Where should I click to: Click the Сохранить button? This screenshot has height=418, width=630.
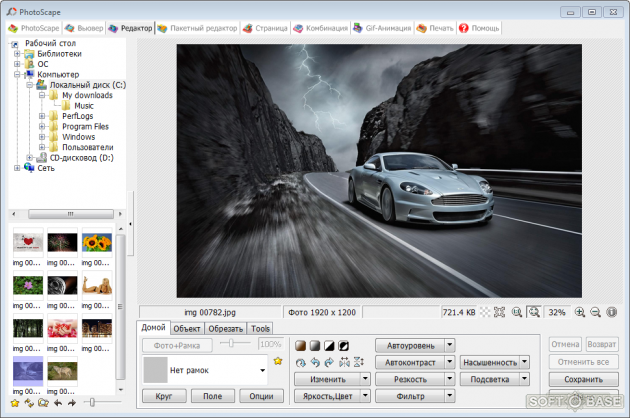coord(582,380)
